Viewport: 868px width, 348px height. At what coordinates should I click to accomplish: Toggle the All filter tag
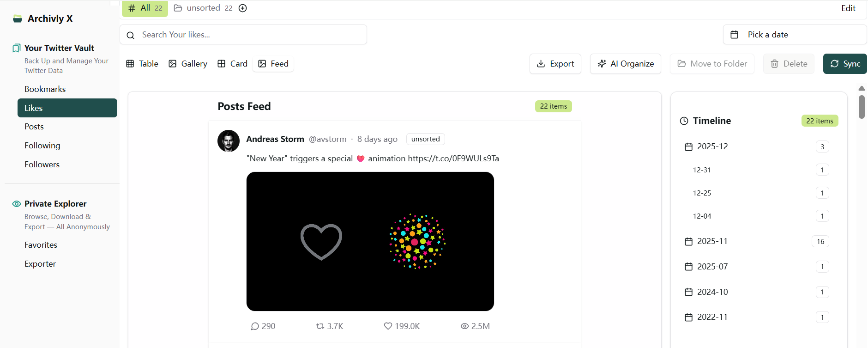[145, 8]
